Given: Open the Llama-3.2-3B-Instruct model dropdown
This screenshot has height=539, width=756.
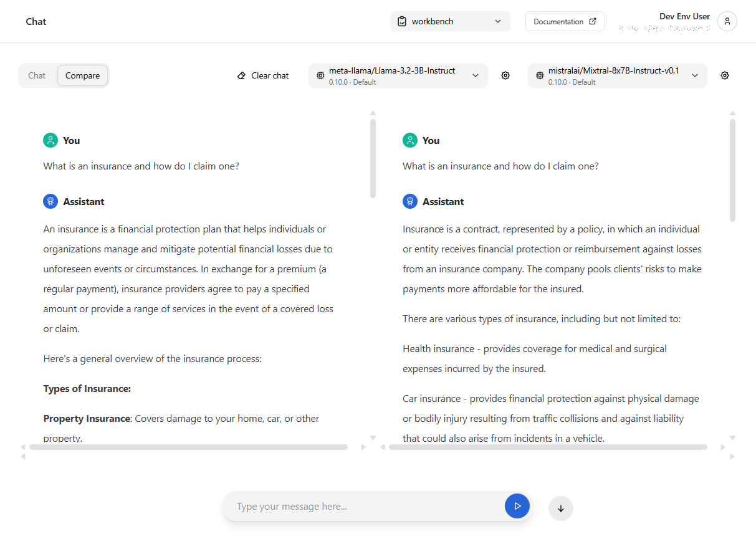Looking at the screenshot, I should pyautogui.click(x=398, y=75).
